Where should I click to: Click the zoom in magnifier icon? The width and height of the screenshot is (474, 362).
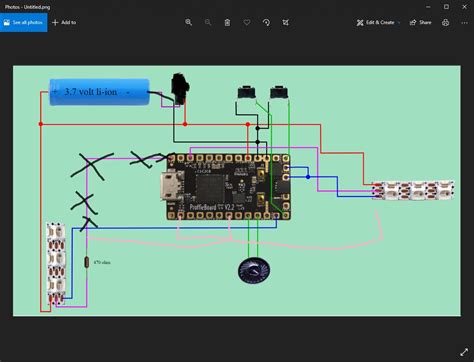point(189,22)
